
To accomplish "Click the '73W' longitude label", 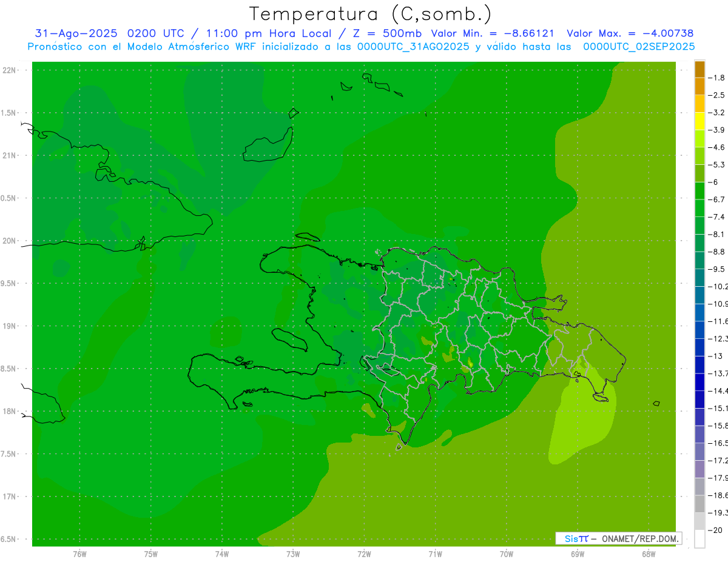I will coord(293,554).
